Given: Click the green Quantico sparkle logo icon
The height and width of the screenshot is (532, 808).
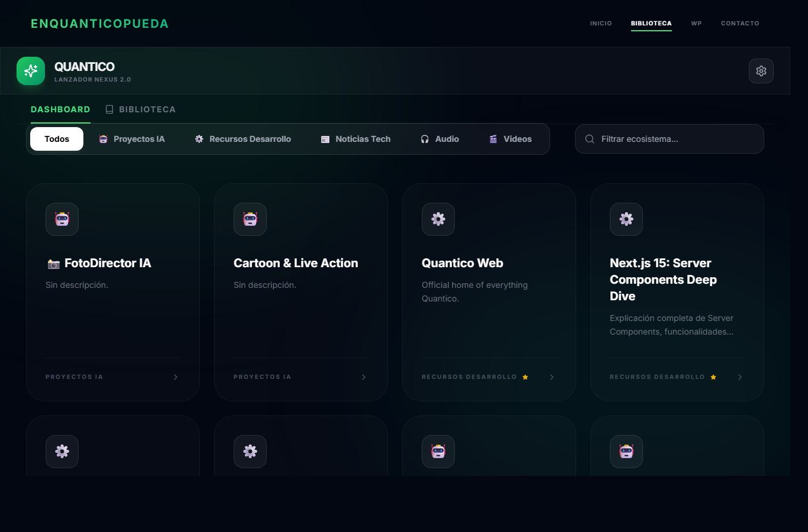Looking at the screenshot, I should [31, 71].
